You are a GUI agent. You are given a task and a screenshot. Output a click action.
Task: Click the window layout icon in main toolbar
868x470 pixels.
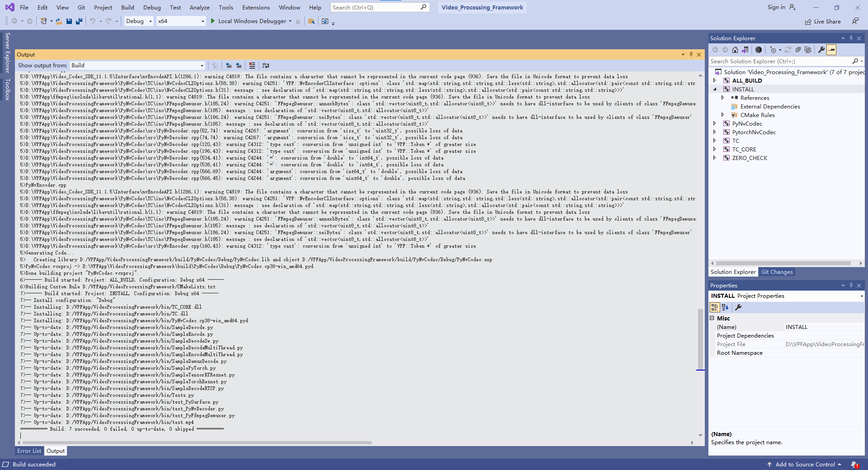pyautogui.click(x=325, y=21)
